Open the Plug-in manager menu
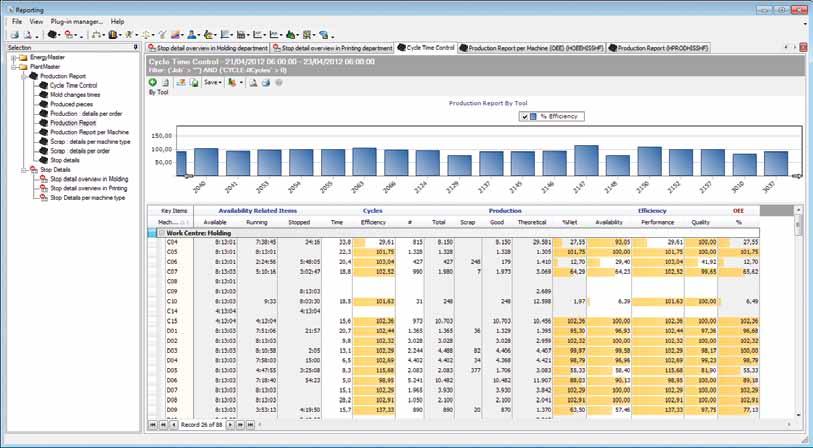This screenshot has height=448, width=813. [77, 22]
